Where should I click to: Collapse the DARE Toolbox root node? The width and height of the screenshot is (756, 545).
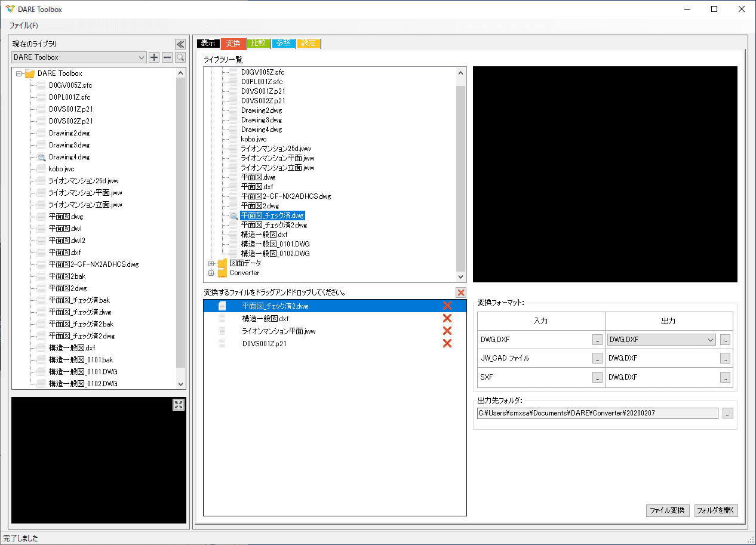tap(19, 73)
